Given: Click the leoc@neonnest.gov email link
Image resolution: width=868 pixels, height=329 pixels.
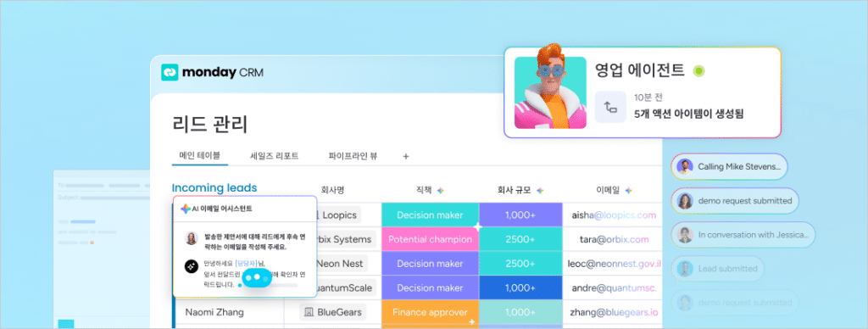Looking at the screenshot, I should pos(614,264).
